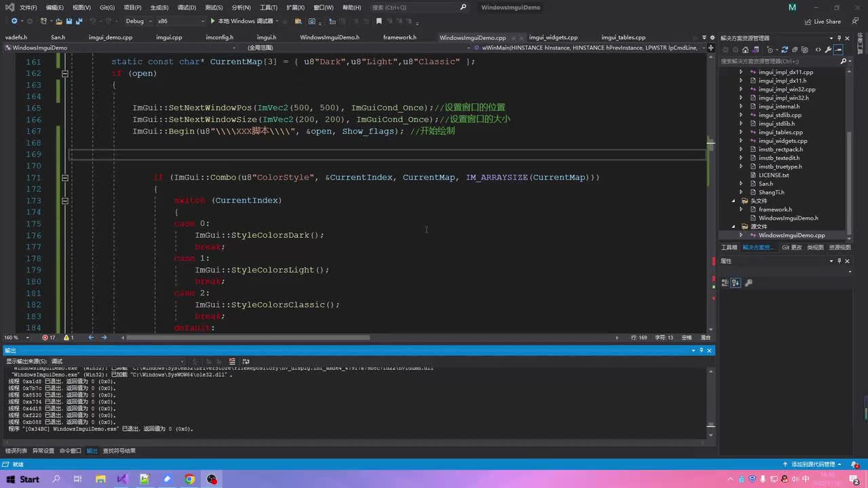Viewport: 868px width, 488px height.
Task: Click the warning count indicator showing 1
Action: point(68,338)
